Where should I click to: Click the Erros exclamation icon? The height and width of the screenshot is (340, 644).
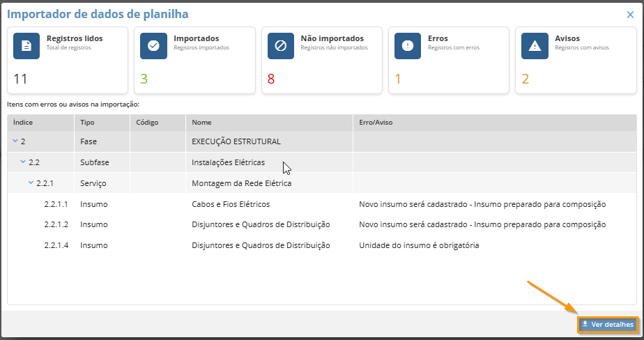click(x=408, y=45)
